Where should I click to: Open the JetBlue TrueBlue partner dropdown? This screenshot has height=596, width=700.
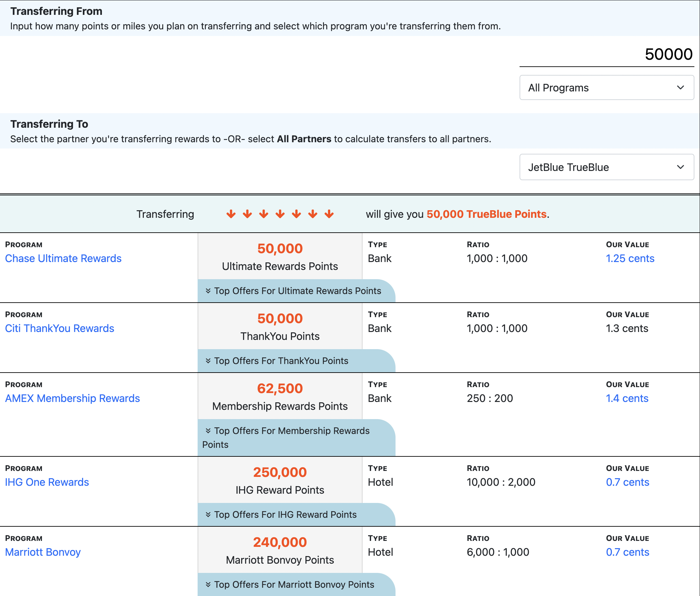point(606,167)
